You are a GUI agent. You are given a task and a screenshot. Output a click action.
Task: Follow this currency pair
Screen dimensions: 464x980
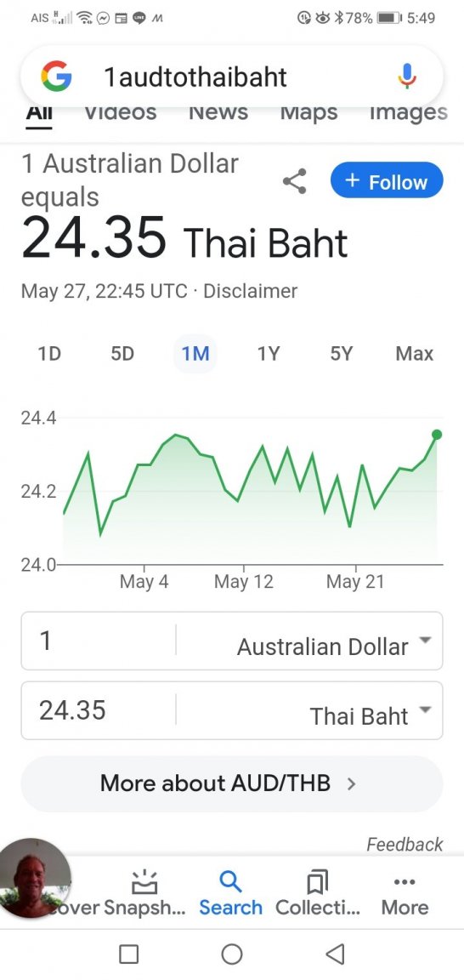click(387, 180)
